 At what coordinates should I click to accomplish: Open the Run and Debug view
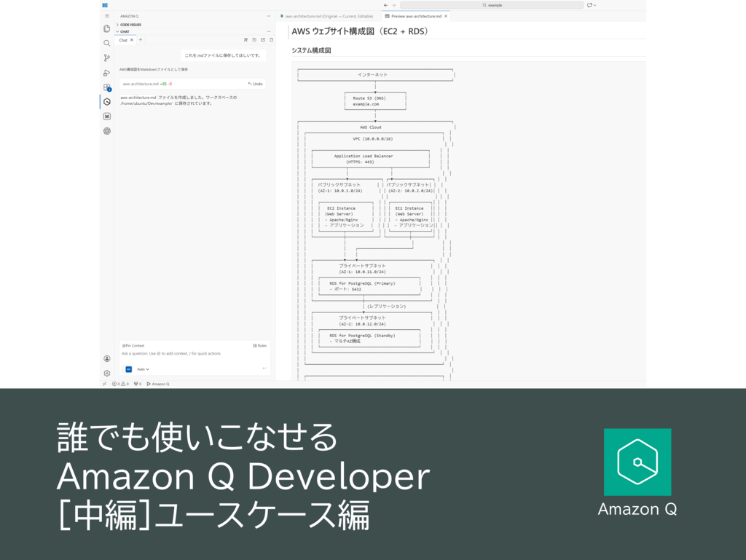point(107,73)
